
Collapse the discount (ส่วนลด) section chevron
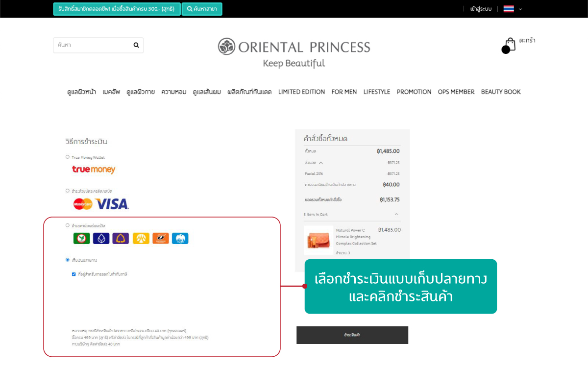[321, 163]
